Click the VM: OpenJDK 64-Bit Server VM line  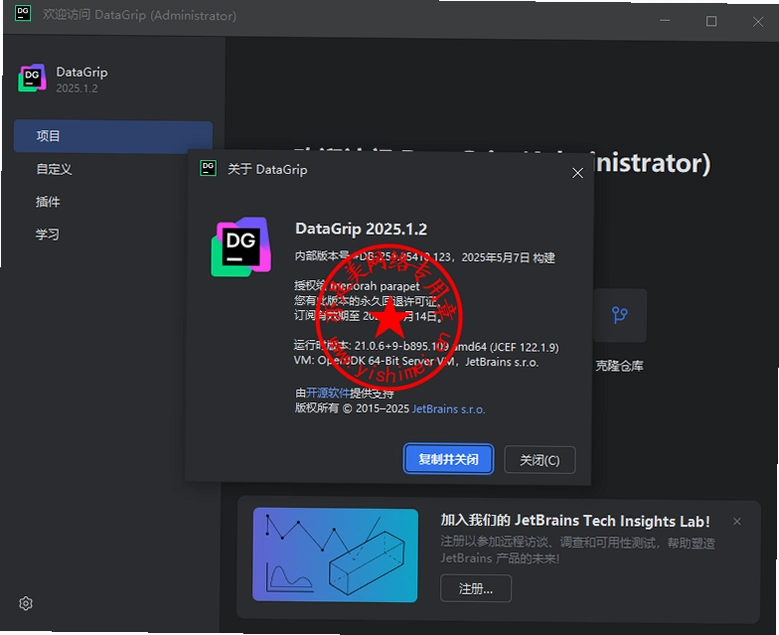click(416, 361)
